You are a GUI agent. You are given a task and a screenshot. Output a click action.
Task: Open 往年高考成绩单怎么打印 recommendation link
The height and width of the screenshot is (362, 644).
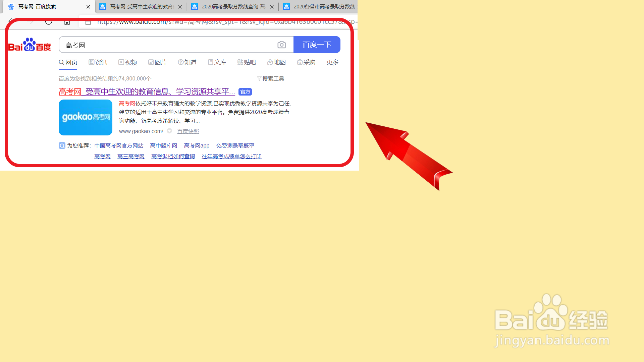point(231,156)
